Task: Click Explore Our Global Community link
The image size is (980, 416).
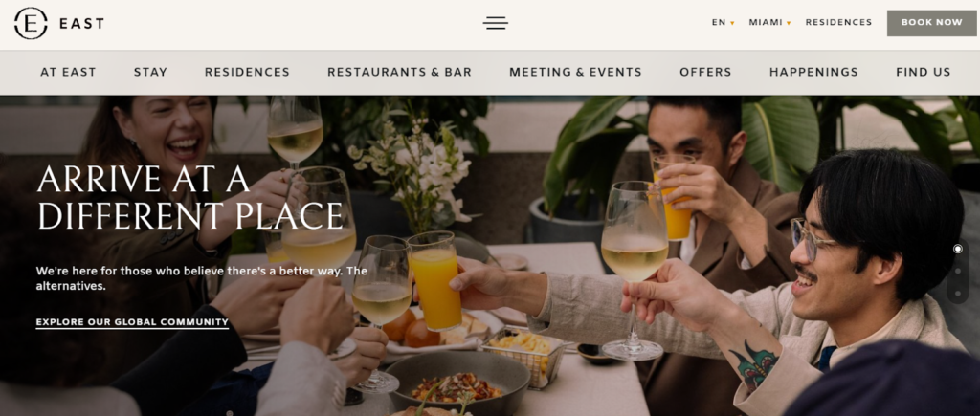Action: point(132,323)
